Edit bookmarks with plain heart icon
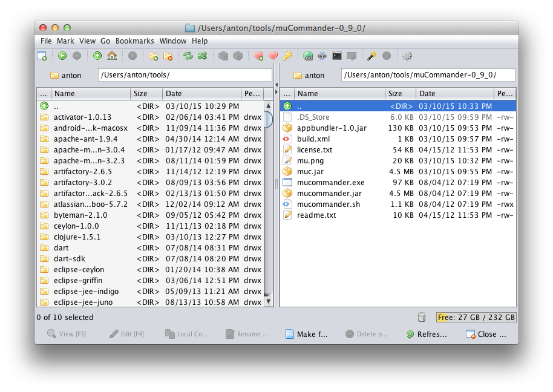The width and height of the screenshot is (553, 392). pos(273,56)
